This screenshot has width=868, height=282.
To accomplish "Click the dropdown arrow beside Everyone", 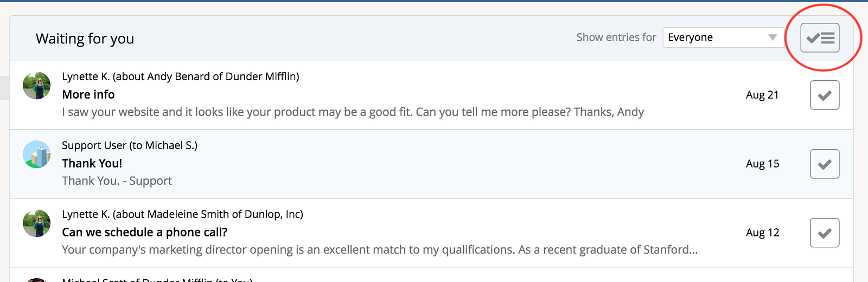I will [x=773, y=37].
